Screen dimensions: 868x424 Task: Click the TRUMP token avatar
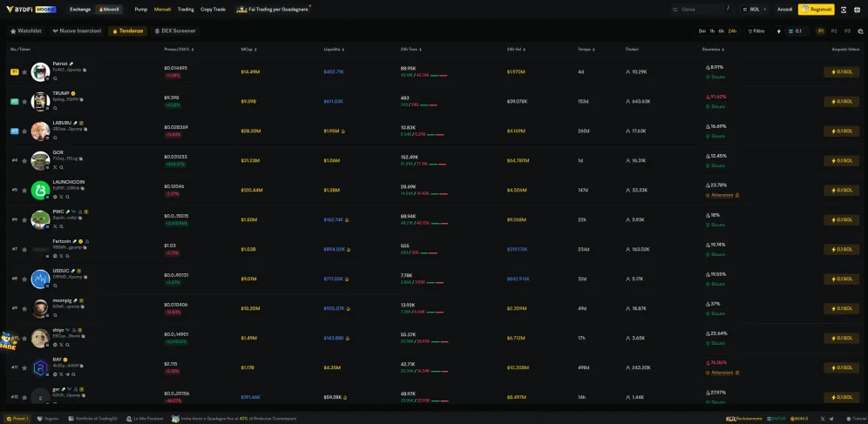[39, 101]
